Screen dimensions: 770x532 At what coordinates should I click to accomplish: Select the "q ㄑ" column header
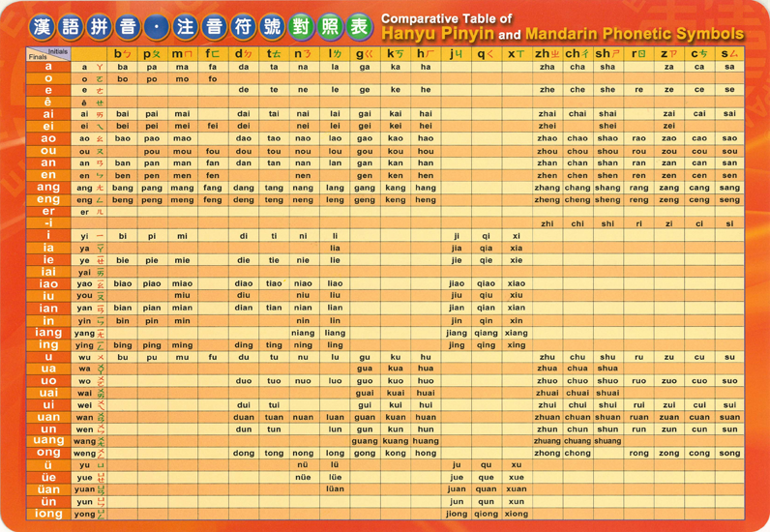(487, 54)
